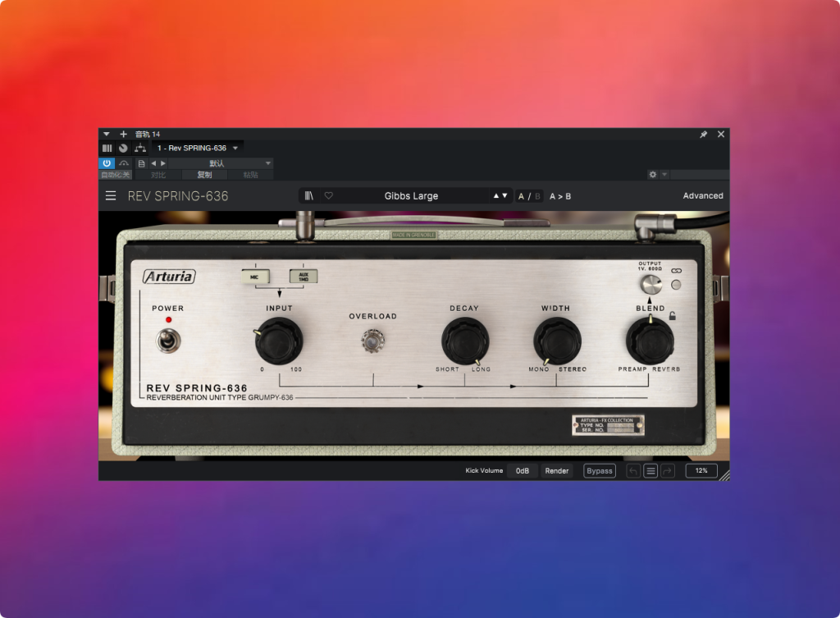Toggle the BLEND lock icon
Image resolution: width=840 pixels, height=618 pixels.
click(673, 316)
